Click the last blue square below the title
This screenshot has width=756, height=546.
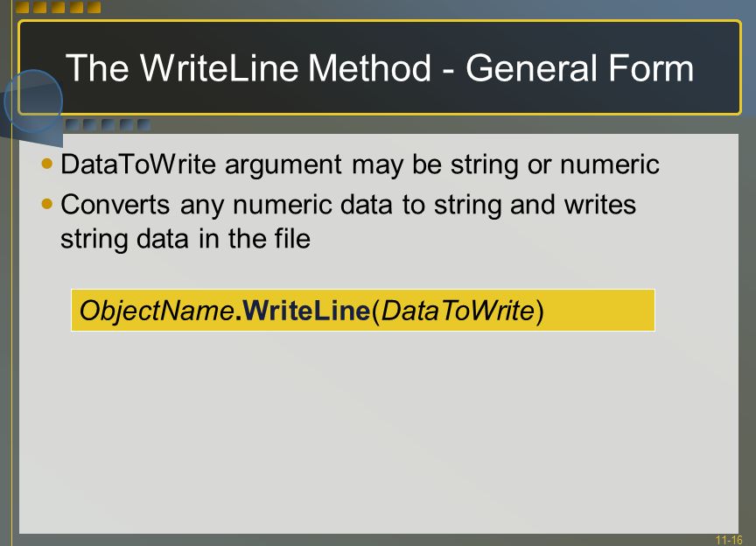point(143,125)
